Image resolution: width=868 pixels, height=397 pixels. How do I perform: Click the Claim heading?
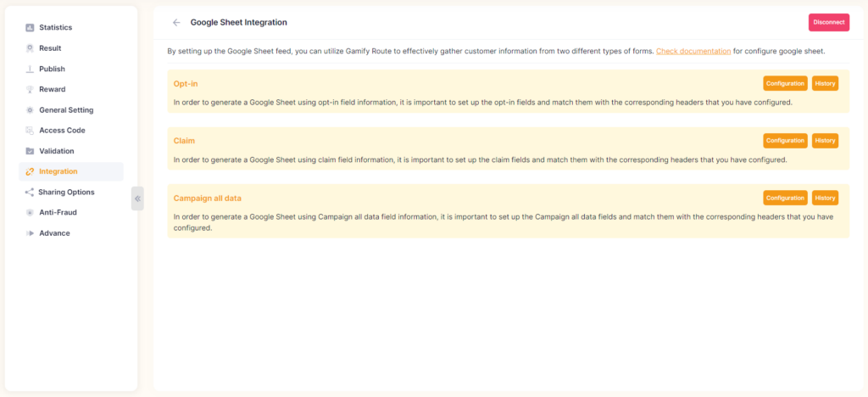click(x=184, y=141)
